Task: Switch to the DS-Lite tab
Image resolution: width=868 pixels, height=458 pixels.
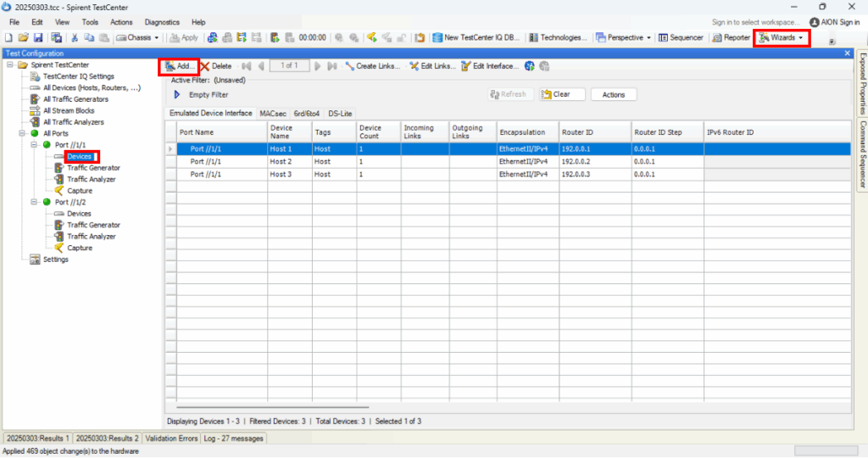Action: tap(340, 114)
